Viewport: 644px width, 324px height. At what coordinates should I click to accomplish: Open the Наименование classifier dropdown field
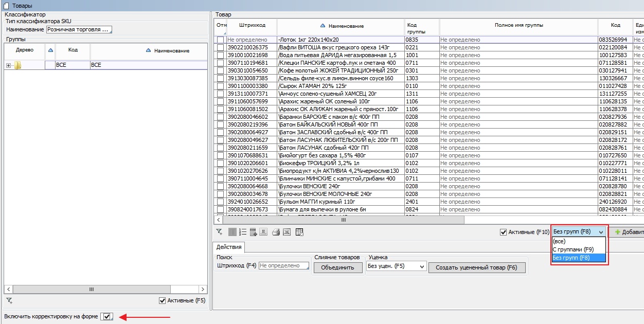coord(79,29)
